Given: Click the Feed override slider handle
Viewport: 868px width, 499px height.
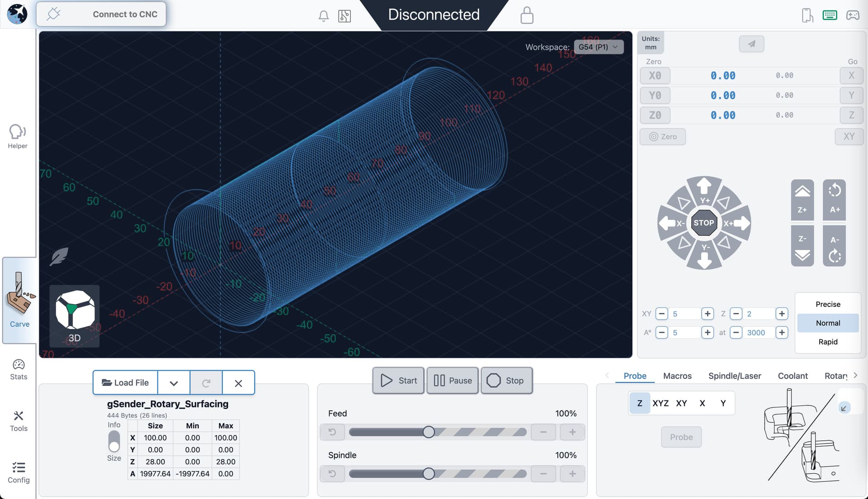Looking at the screenshot, I should point(429,432).
